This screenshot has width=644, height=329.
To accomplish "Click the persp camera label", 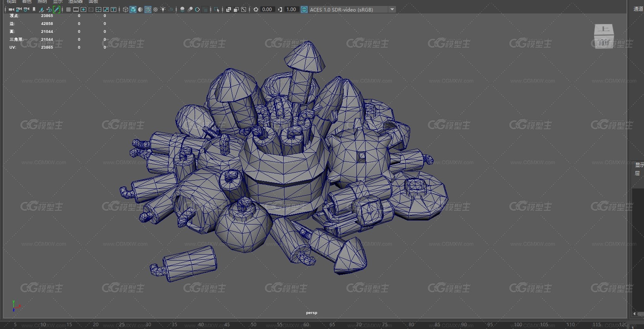I will click(x=312, y=313).
